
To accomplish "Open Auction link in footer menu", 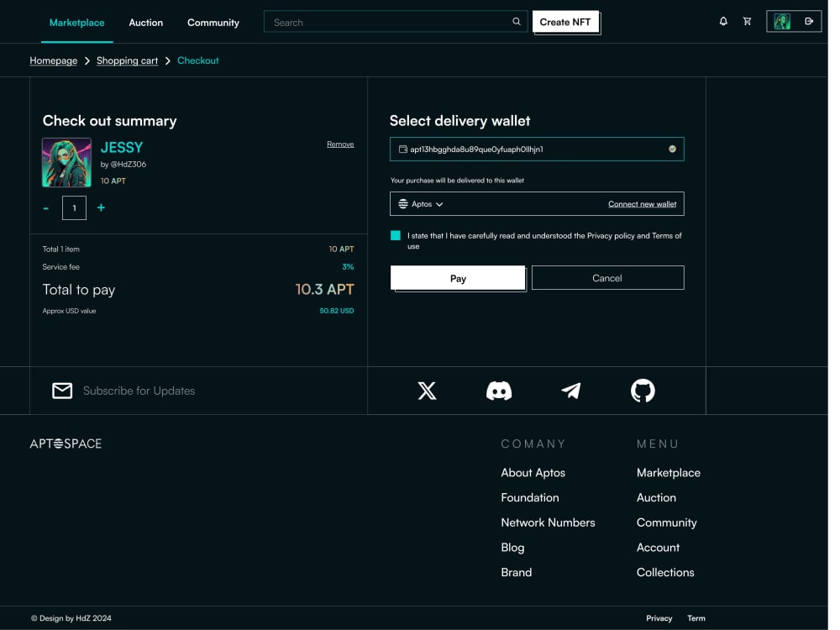I will 656,497.
